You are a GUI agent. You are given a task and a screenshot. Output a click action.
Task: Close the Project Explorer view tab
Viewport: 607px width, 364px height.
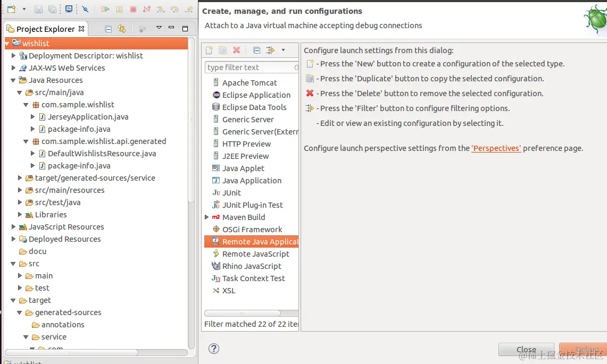81,29
